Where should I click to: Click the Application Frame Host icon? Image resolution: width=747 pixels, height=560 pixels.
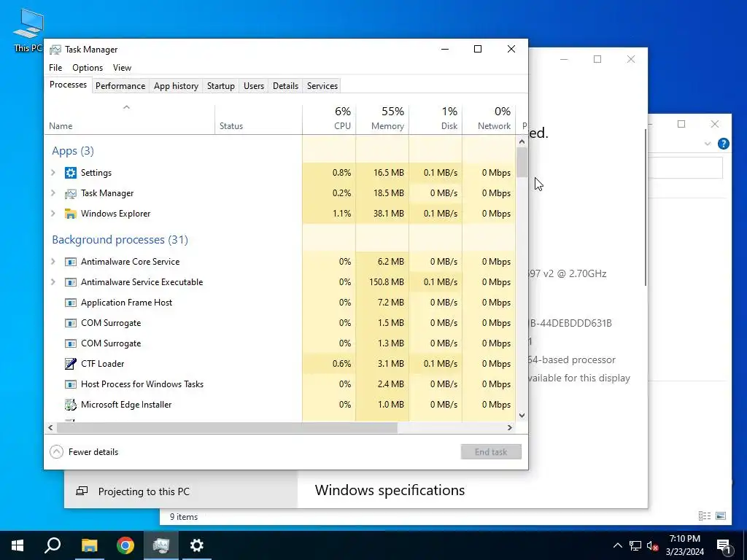[71, 303]
